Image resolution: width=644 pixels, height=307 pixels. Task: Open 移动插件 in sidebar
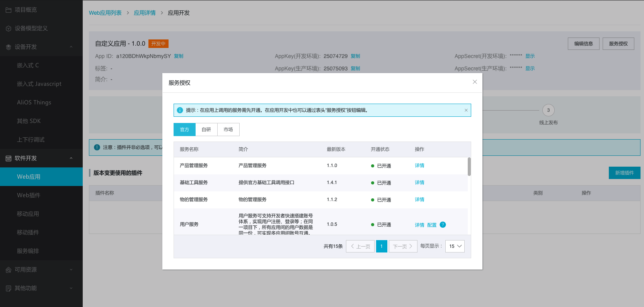coord(41,232)
